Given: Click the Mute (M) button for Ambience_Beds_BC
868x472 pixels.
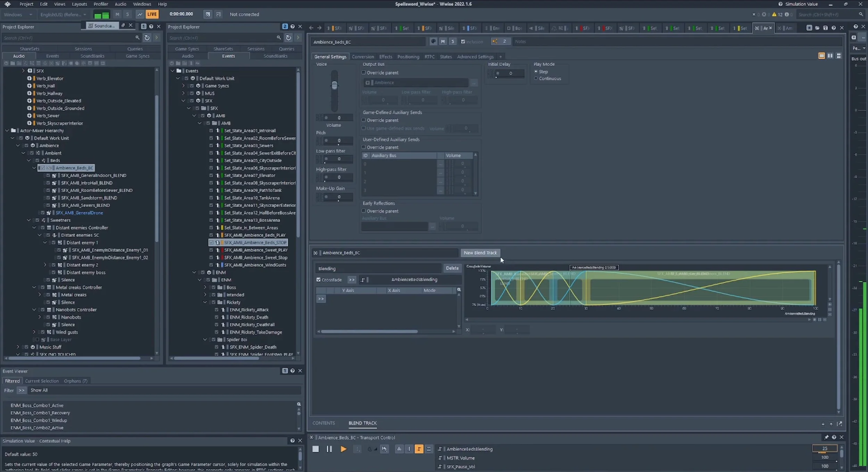Looking at the screenshot, I should tap(443, 42).
